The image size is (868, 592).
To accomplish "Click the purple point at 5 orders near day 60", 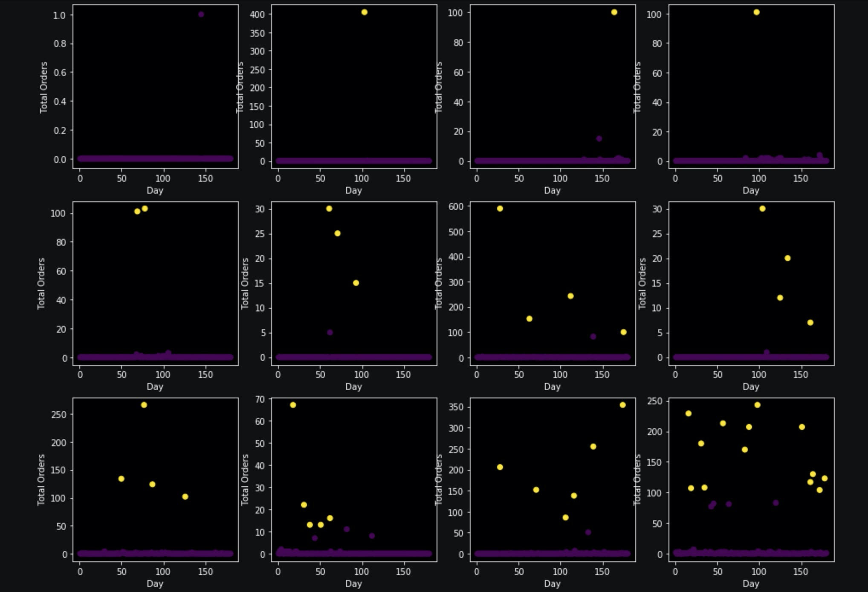I will tap(330, 332).
